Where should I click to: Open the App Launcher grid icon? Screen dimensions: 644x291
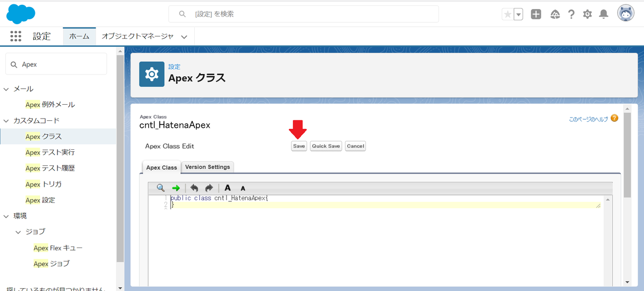click(x=16, y=37)
